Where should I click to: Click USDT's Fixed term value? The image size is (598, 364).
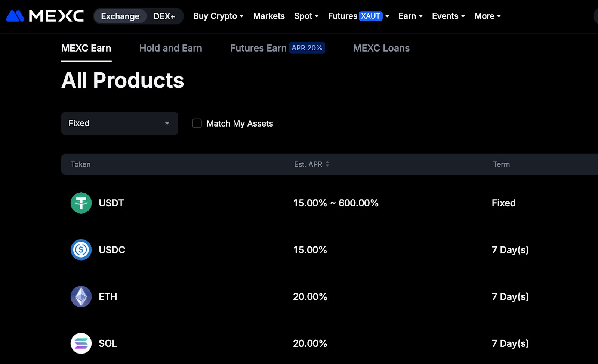click(504, 203)
